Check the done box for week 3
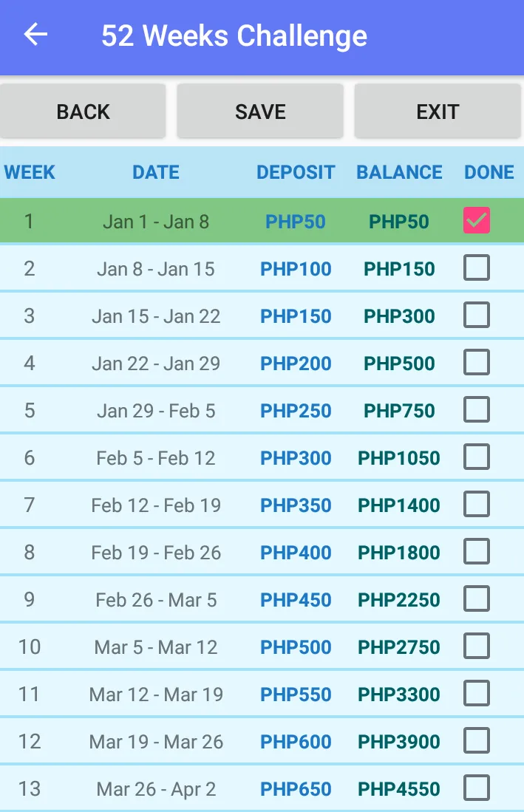The height and width of the screenshot is (812, 524). [477, 315]
